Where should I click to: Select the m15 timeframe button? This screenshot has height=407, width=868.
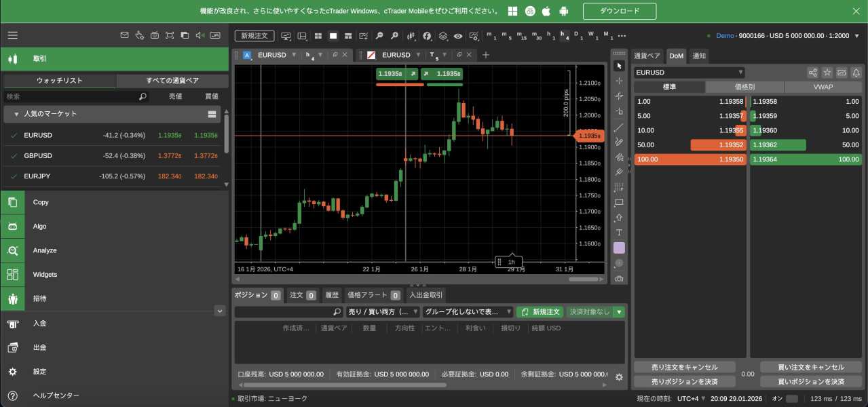pyautogui.click(x=521, y=35)
